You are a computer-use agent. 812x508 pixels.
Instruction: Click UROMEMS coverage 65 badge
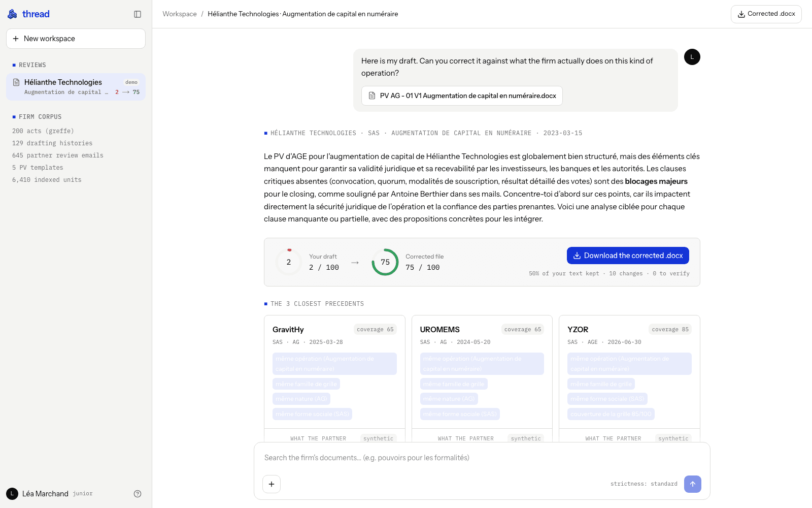click(523, 329)
